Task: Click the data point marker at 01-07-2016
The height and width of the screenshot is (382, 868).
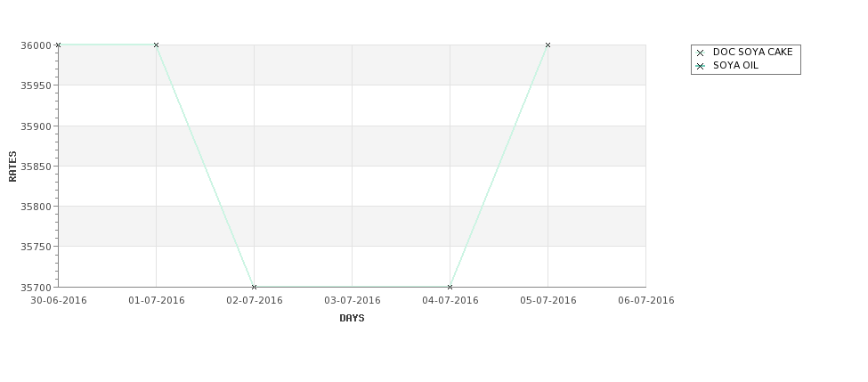Action: point(156,45)
